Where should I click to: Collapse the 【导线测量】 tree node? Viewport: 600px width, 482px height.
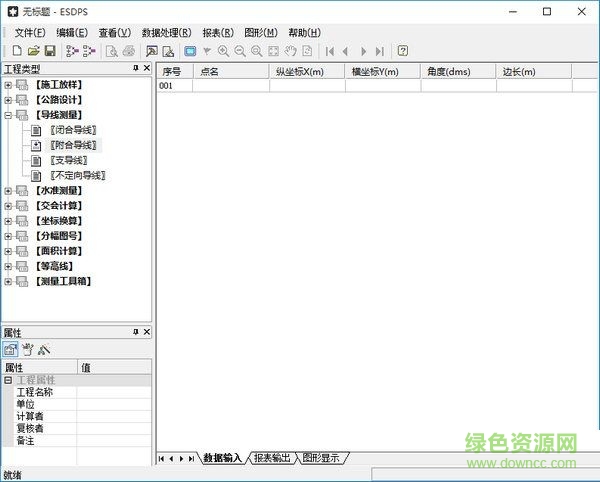(x=8, y=115)
